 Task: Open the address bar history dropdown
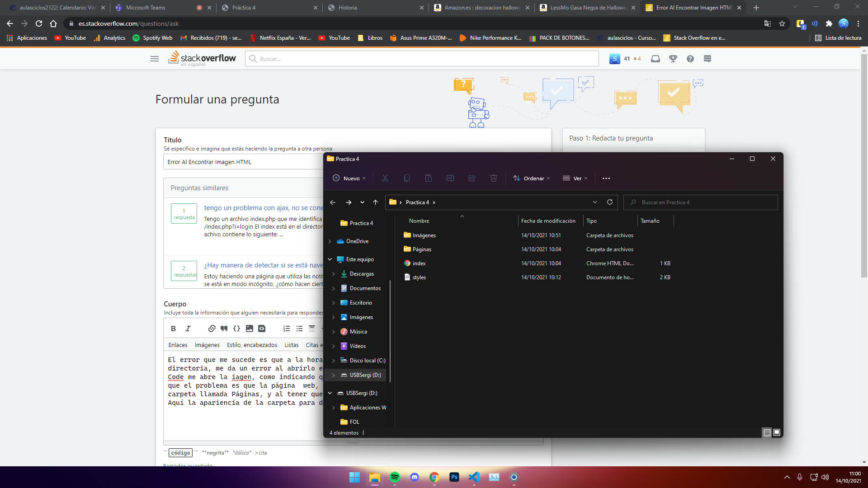595,202
